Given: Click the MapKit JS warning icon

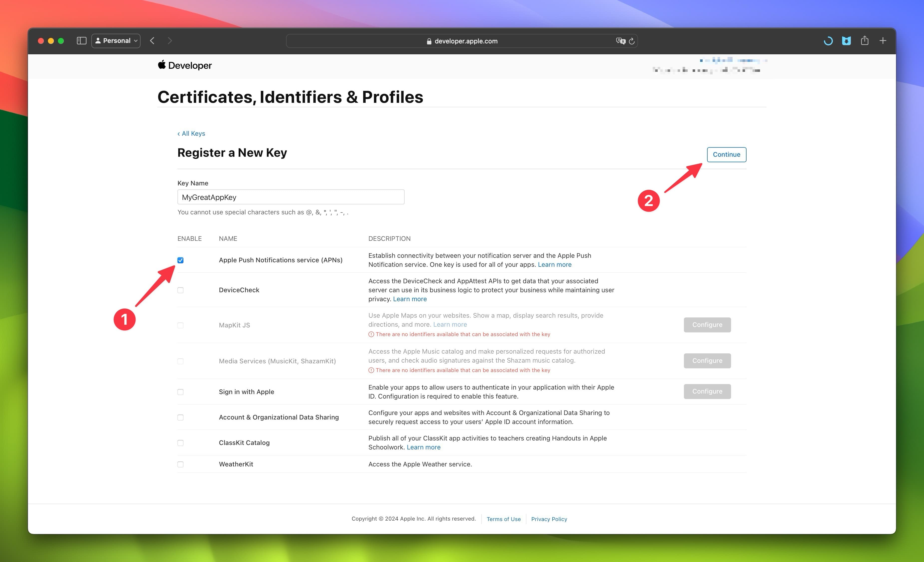Looking at the screenshot, I should 371,334.
